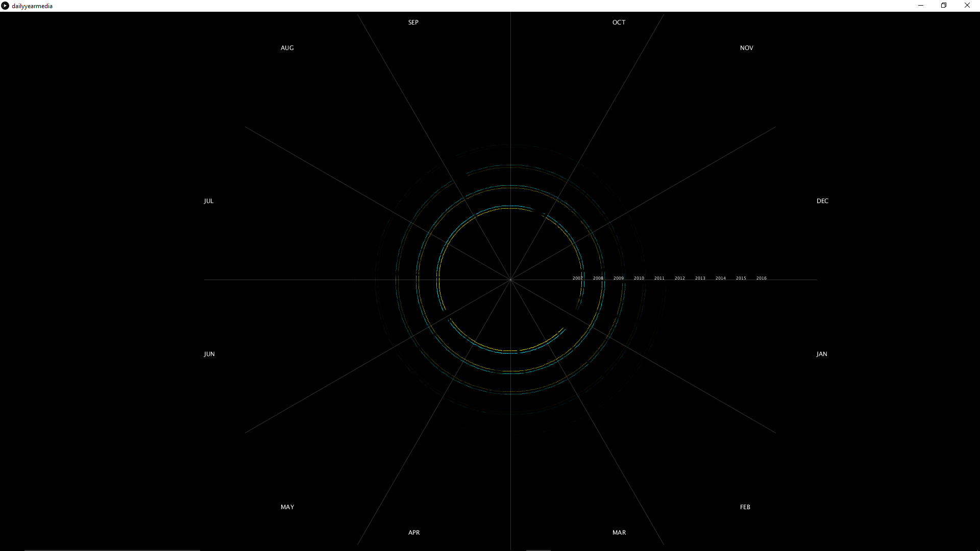The width and height of the screenshot is (980, 551).
Task: Click the NOV month label
Action: (746, 48)
